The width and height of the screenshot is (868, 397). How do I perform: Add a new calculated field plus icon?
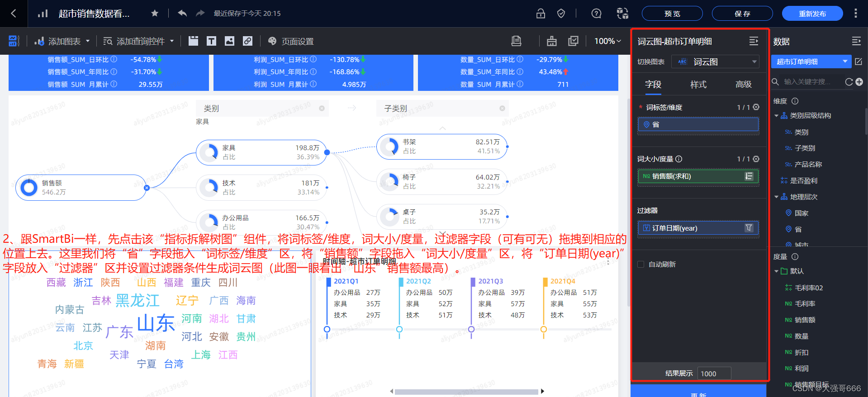pos(859,82)
